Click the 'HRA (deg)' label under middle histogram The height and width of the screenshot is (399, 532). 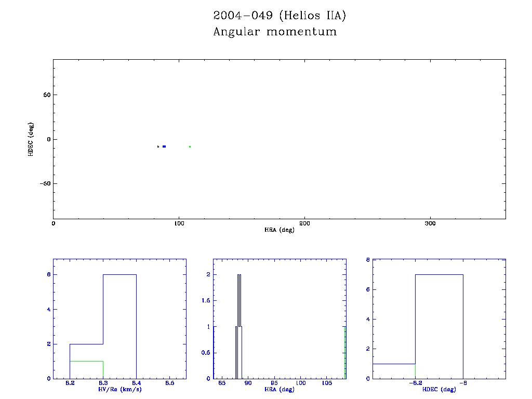click(280, 389)
